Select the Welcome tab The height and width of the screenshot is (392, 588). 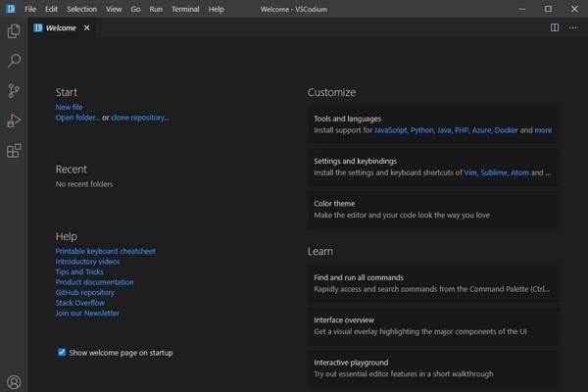click(x=61, y=28)
